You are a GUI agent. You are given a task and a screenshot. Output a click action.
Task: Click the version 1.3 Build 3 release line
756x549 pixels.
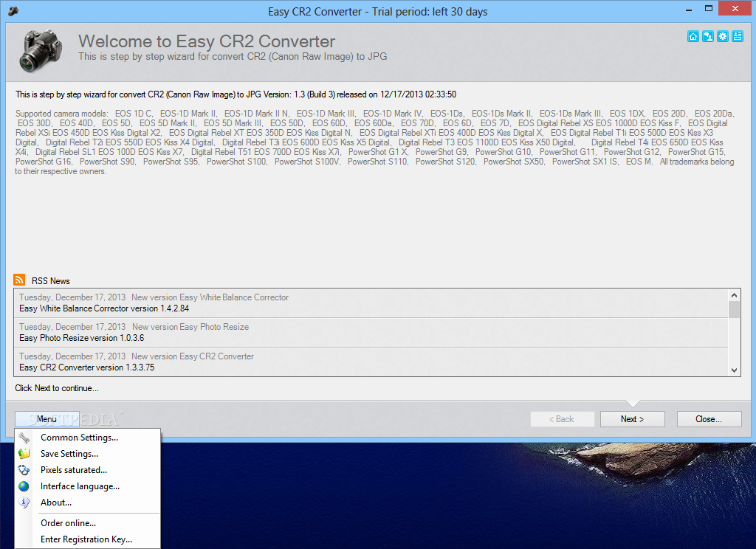coord(236,94)
